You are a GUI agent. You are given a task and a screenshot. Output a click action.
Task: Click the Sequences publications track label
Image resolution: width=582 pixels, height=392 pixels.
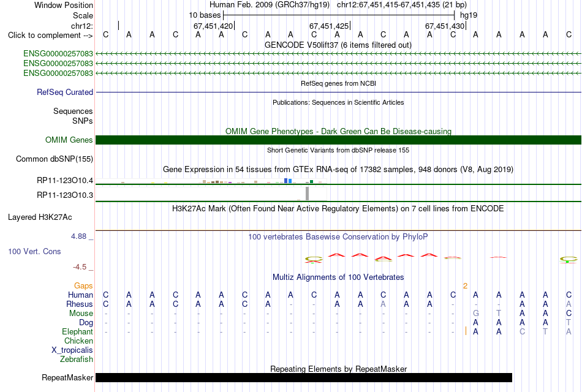[x=73, y=111]
